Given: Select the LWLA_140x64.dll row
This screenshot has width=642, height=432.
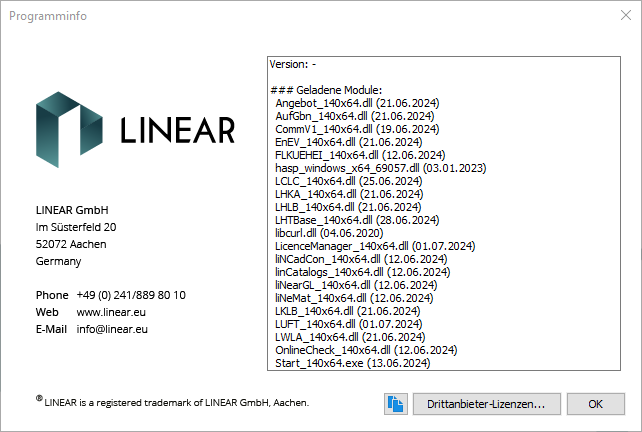Looking at the screenshot, I should (x=350, y=337).
